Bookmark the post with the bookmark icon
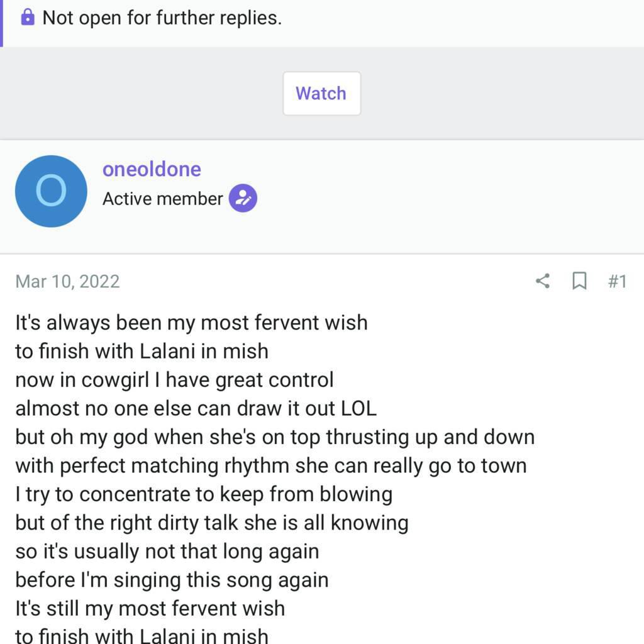The height and width of the screenshot is (644, 644). [x=579, y=281]
